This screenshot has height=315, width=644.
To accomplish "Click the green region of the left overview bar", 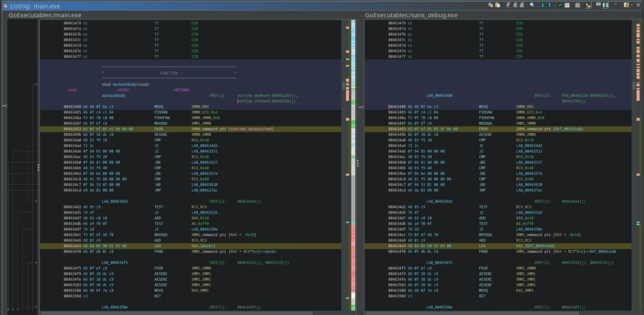I will (x=353, y=124).
